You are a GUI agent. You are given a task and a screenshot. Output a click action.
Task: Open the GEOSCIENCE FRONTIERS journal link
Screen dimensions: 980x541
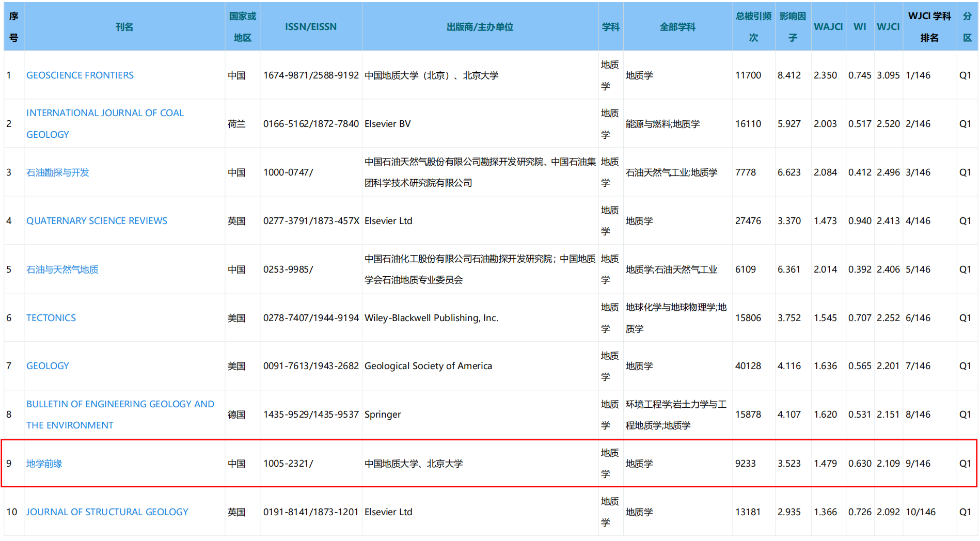tap(80, 75)
